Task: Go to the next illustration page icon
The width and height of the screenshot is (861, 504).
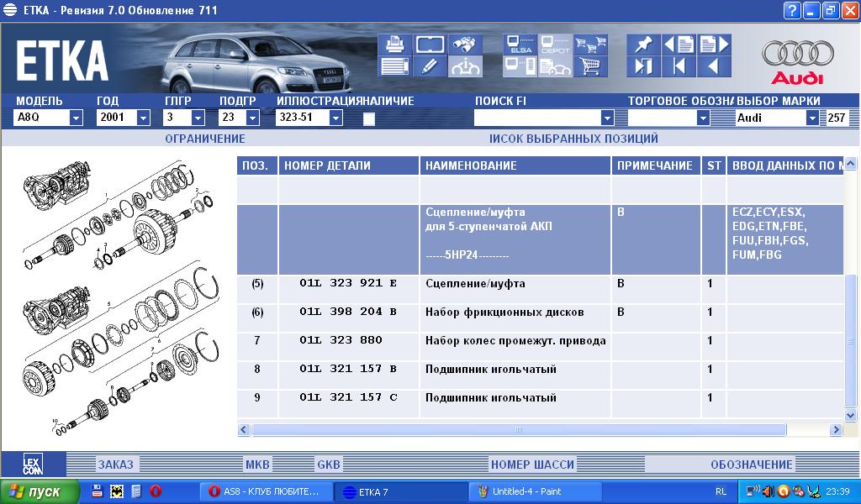Action: [x=714, y=45]
